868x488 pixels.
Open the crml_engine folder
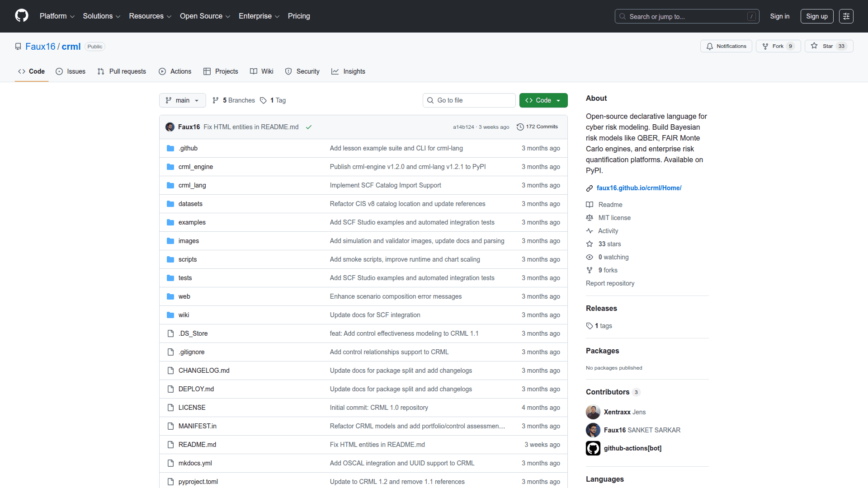(195, 167)
